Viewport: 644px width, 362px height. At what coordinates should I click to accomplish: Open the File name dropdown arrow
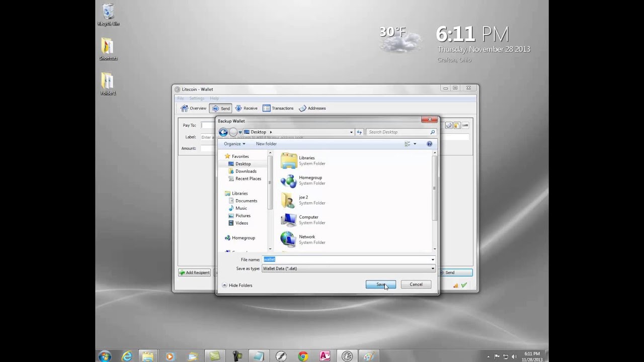(x=433, y=259)
